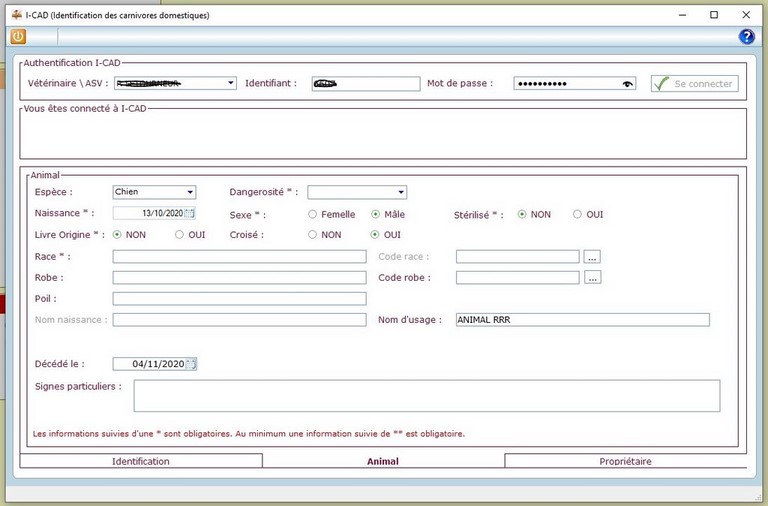768x506 pixels.
Task: Choose OUI for Livre Origine
Action: tap(179, 235)
